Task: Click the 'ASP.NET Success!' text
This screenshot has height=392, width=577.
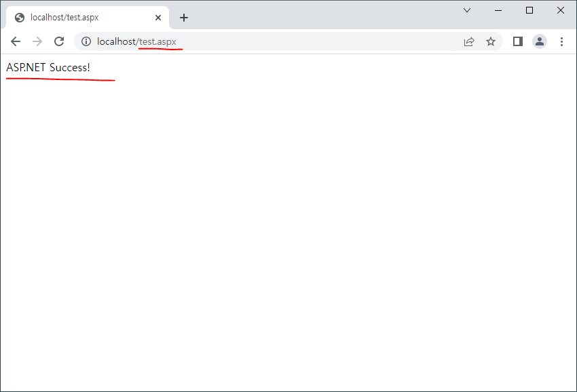Action: click(48, 68)
